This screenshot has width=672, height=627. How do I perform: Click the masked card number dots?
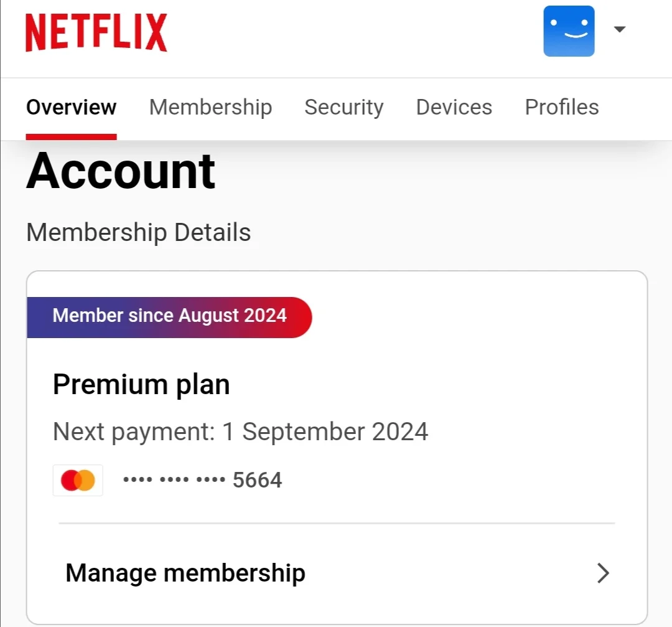(x=174, y=479)
